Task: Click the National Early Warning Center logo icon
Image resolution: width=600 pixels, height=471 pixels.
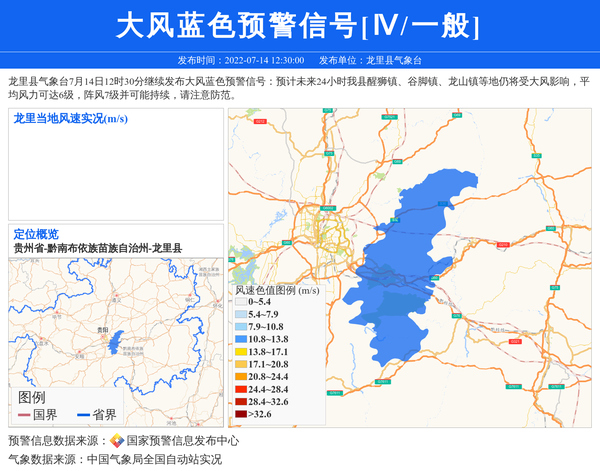Action: tap(117, 441)
